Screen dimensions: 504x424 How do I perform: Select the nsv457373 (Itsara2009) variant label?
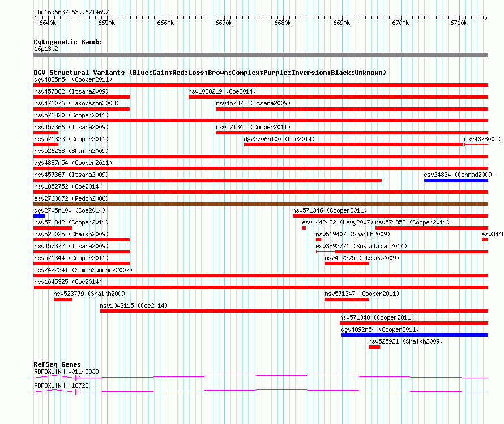(253, 103)
